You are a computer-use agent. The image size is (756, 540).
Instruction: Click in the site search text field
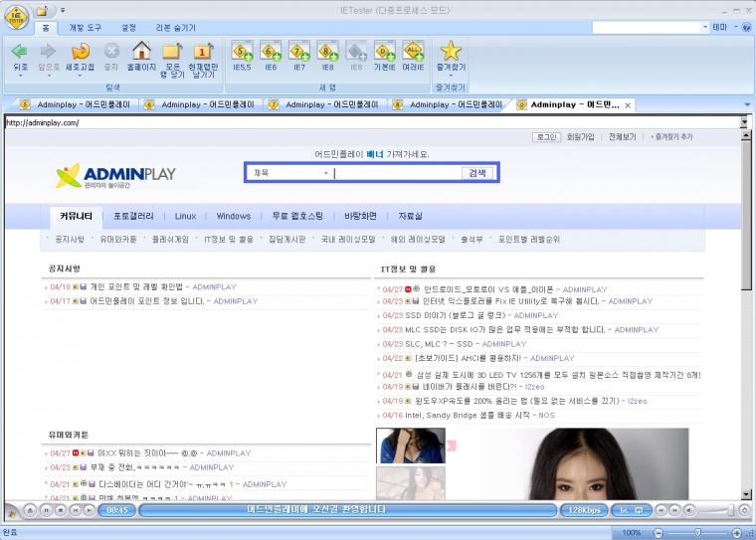pyautogui.click(x=398, y=173)
